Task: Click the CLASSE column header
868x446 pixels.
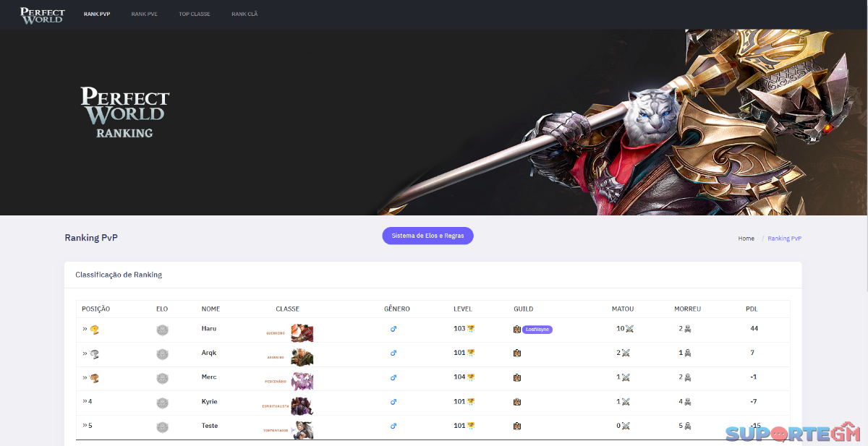Action: 287,309
